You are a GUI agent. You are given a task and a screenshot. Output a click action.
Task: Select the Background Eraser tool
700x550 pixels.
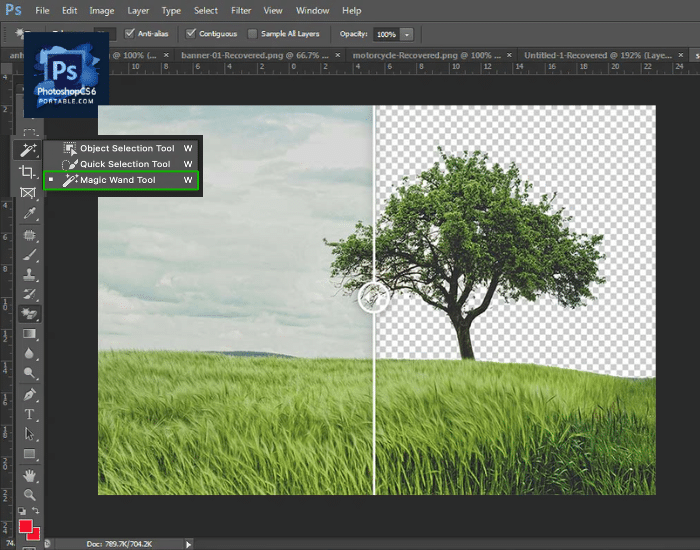tap(29, 314)
